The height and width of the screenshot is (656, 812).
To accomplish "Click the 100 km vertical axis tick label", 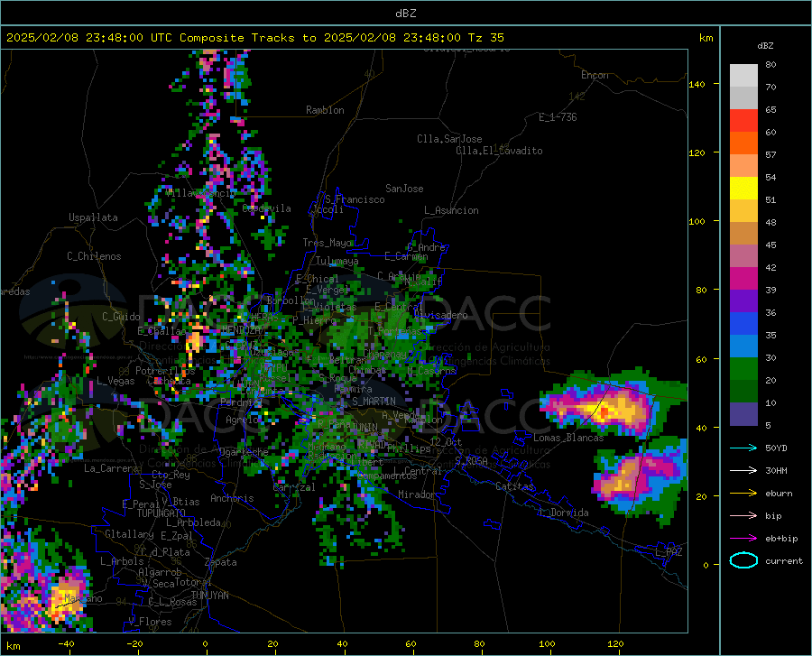I will point(697,222).
